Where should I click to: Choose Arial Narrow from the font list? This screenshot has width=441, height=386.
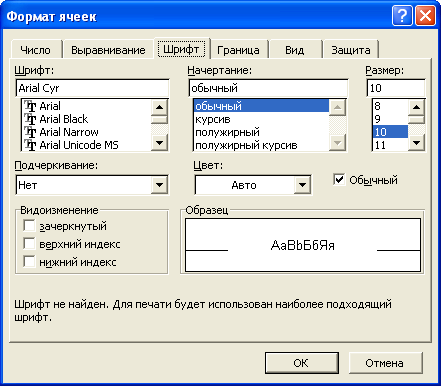(69, 132)
